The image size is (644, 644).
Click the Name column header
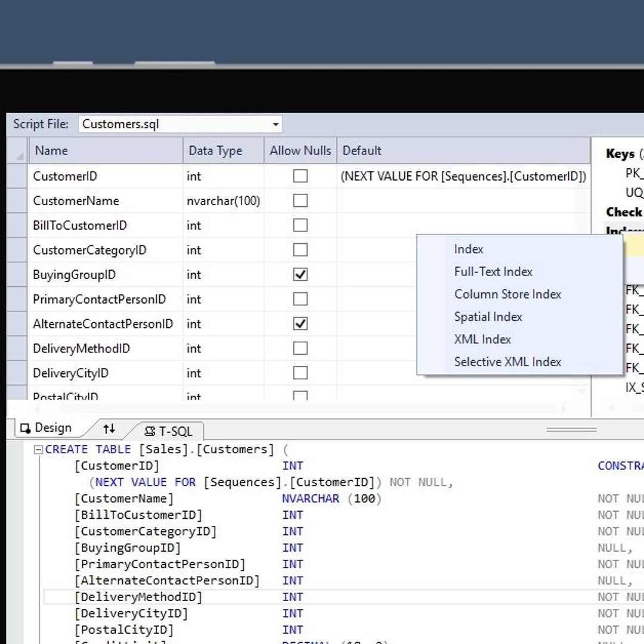[x=106, y=150]
